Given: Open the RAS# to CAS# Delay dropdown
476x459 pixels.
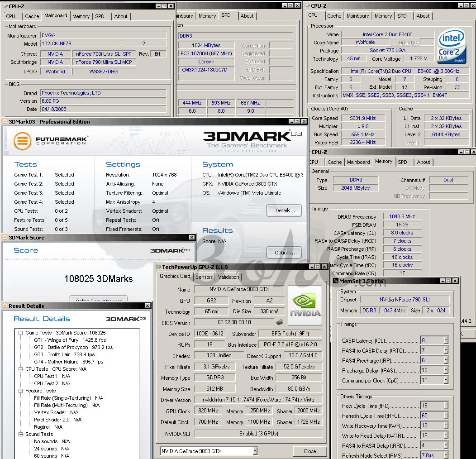Looking at the screenshot, I should pyautogui.click(x=446, y=350).
